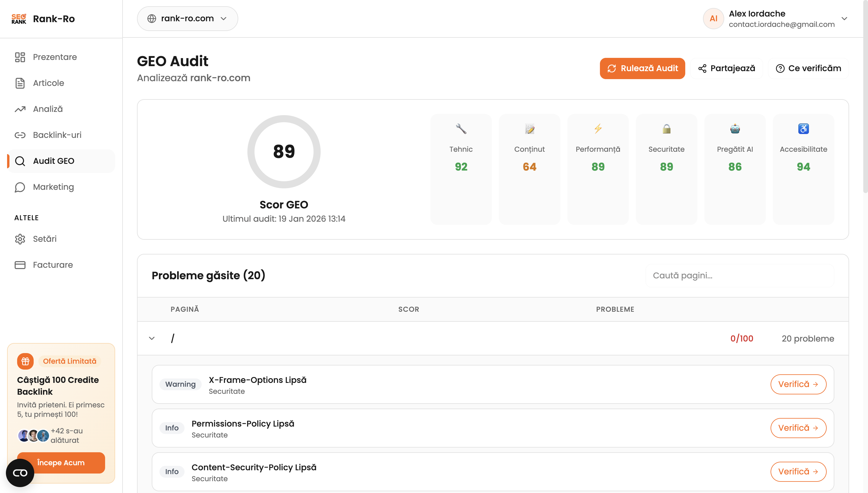This screenshot has height=493, width=868.
Task: Focus the Caută pagini search field
Action: [x=739, y=275]
